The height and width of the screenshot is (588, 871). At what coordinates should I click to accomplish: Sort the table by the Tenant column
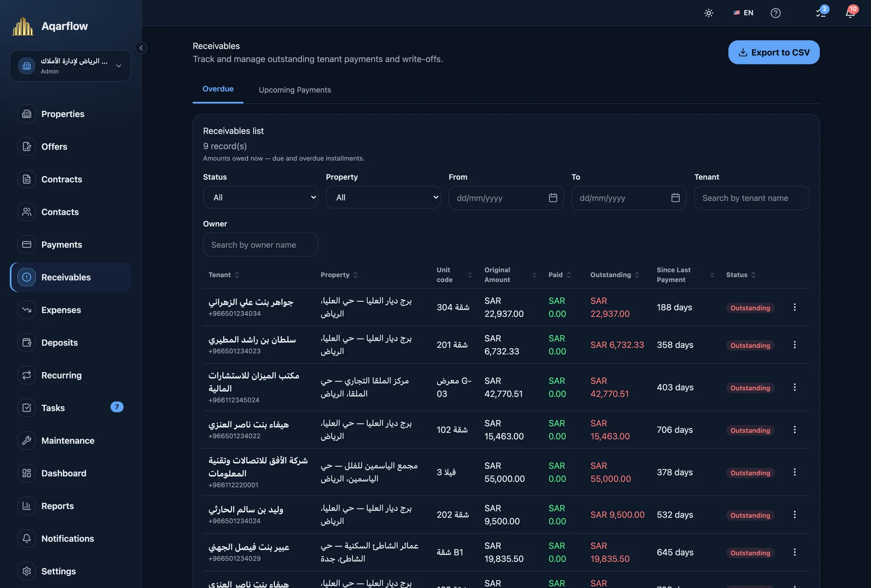(x=224, y=275)
